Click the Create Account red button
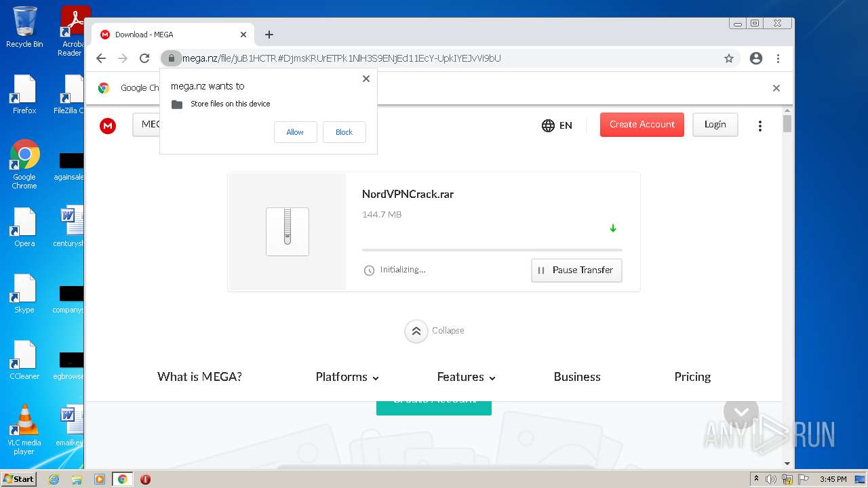 642,125
